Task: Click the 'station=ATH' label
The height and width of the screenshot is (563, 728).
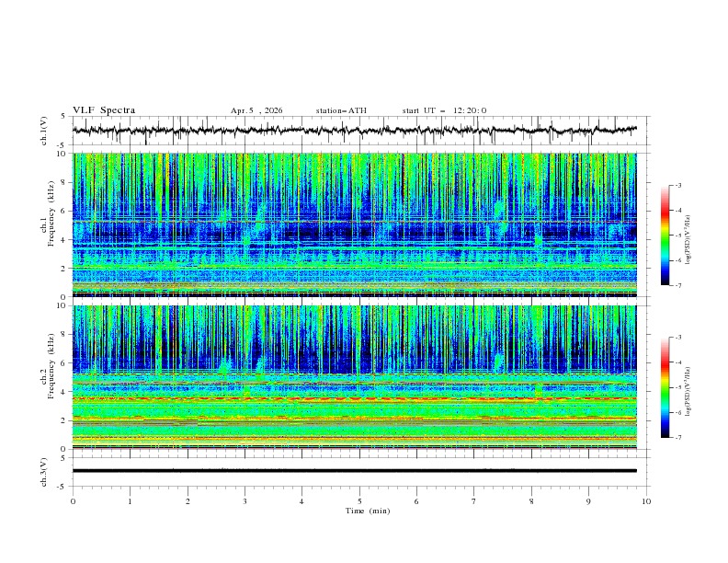Action: click(x=341, y=110)
